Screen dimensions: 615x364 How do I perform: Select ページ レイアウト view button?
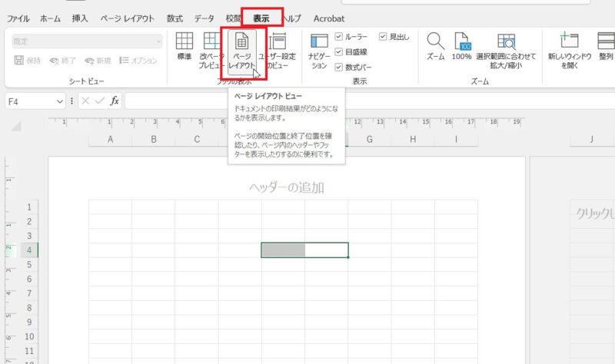(x=242, y=51)
